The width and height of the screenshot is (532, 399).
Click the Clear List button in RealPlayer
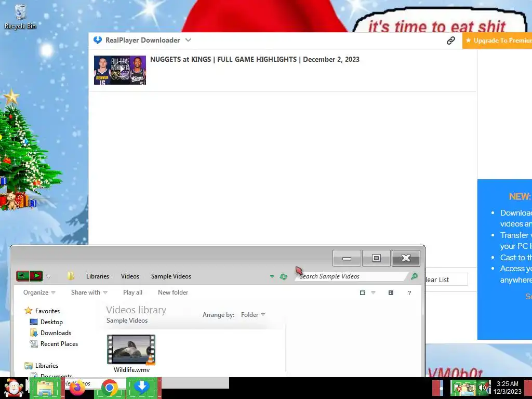click(x=446, y=280)
